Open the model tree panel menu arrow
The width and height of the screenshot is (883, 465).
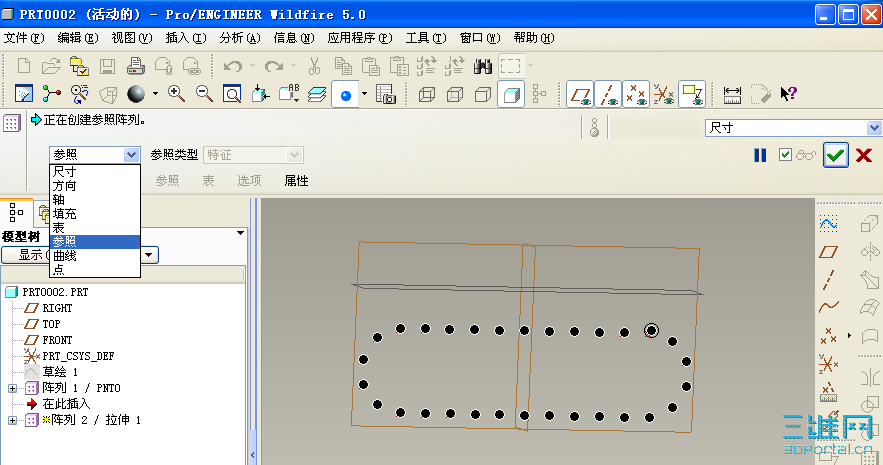tap(240, 233)
